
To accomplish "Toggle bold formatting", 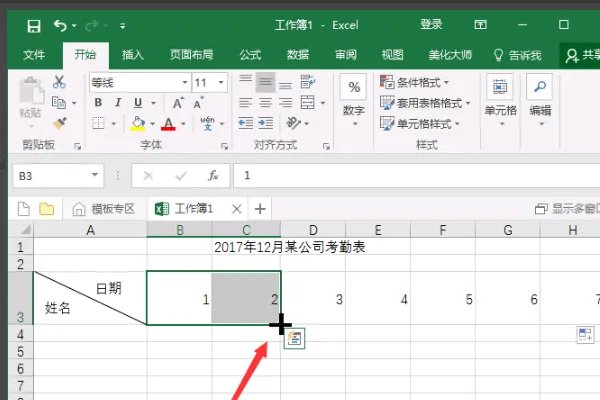I will [98, 103].
